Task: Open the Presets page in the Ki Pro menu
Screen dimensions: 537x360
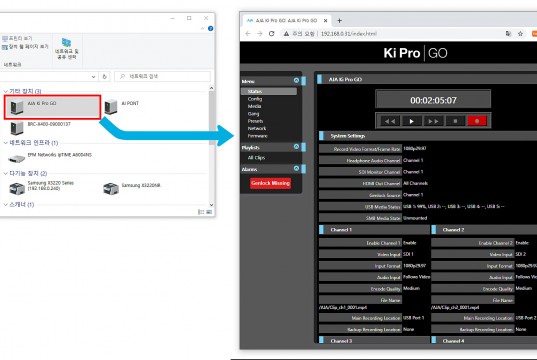Action: coord(255,121)
